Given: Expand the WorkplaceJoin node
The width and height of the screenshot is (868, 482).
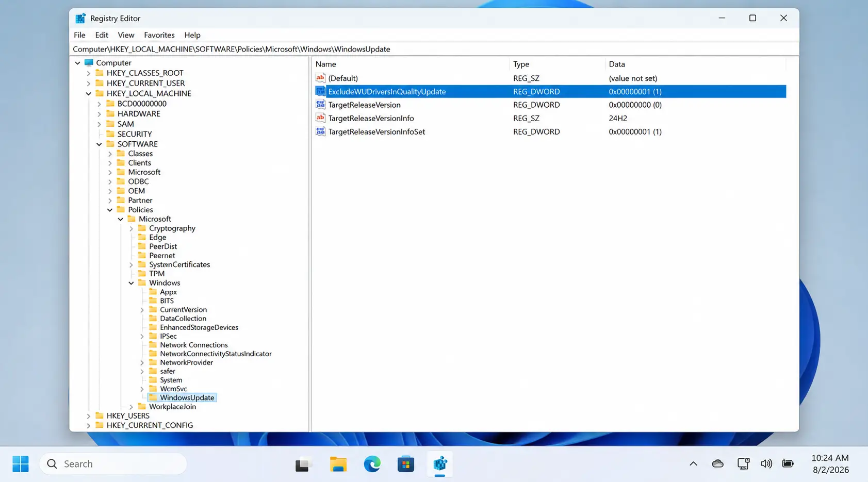Looking at the screenshot, I should point(132,407).
